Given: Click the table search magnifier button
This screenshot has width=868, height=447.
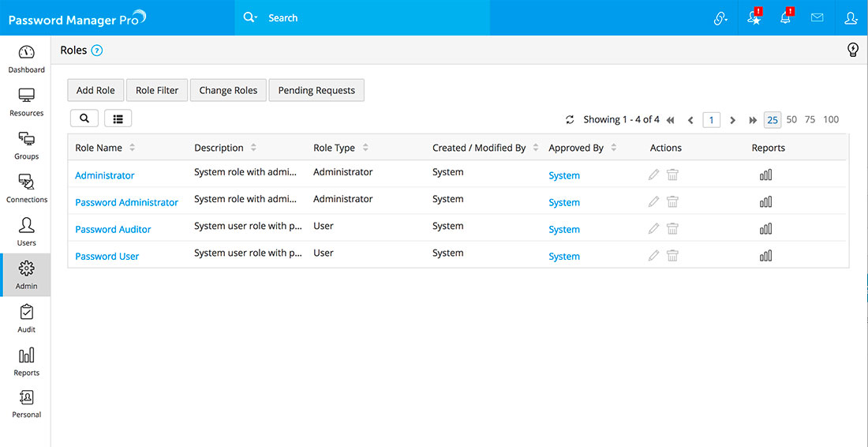Looking at the screenshot, I should (84, 118).
